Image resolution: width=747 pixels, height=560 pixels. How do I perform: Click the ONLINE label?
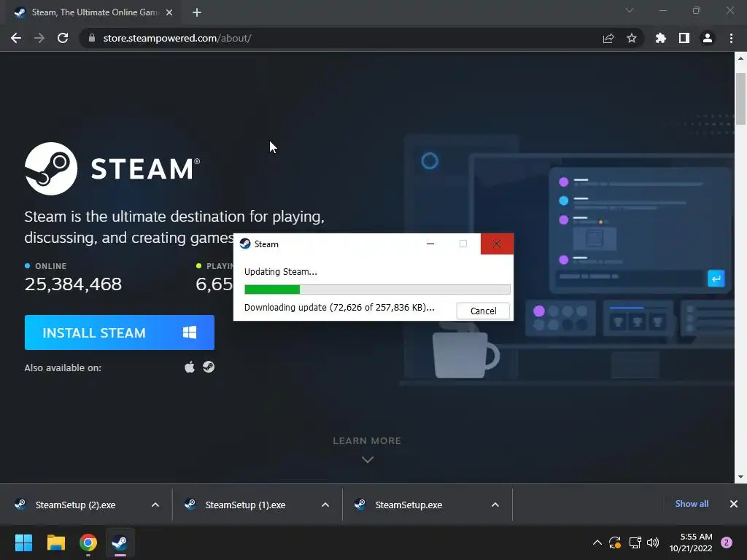tap(50, 266)
